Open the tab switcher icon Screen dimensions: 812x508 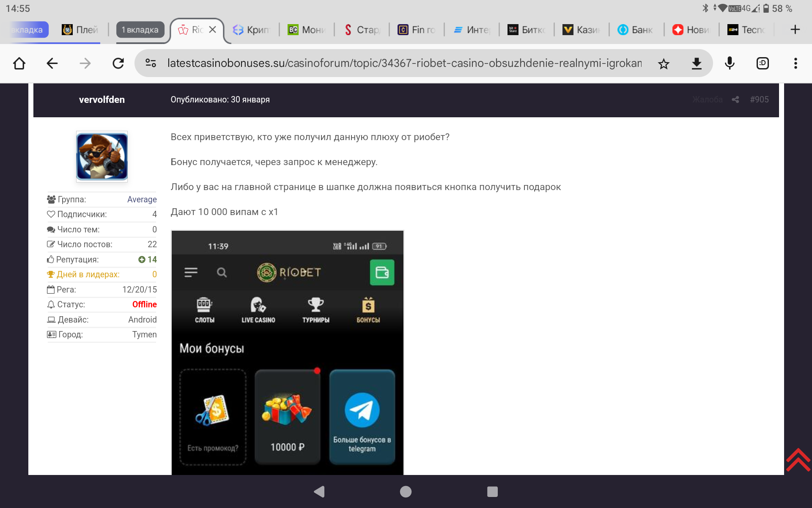(763, 63)
